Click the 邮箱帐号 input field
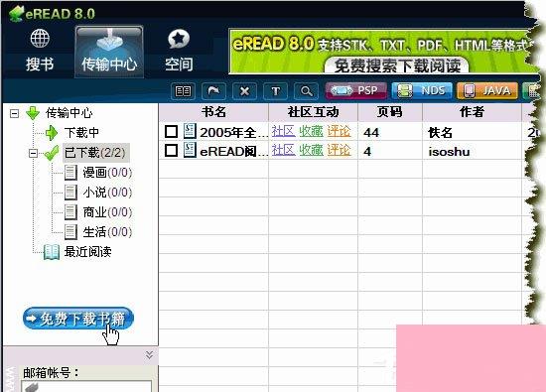The height and width of the screenshot is (392, 546). [86, 386]
